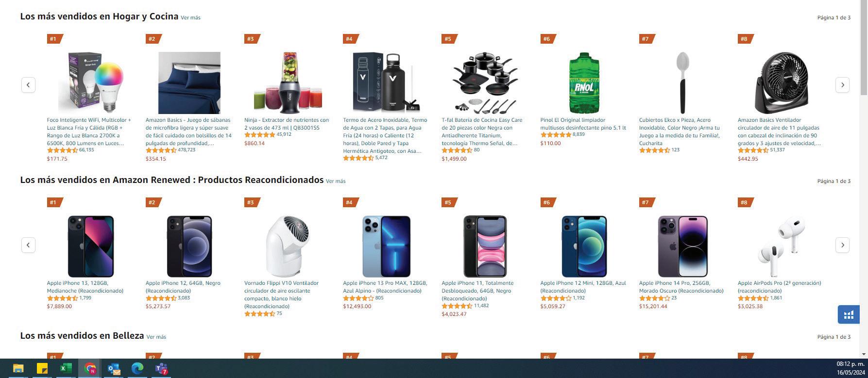Image resolution: width=868 pixels, height=378 pixels.
Task: Advance Amazon Renewed carousel to next page
Action: (842, 245)
